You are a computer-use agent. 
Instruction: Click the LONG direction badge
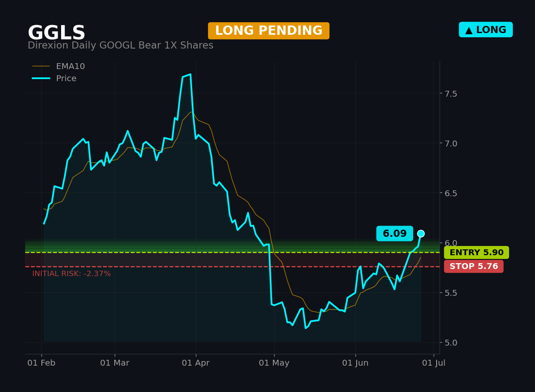point(486,30)
